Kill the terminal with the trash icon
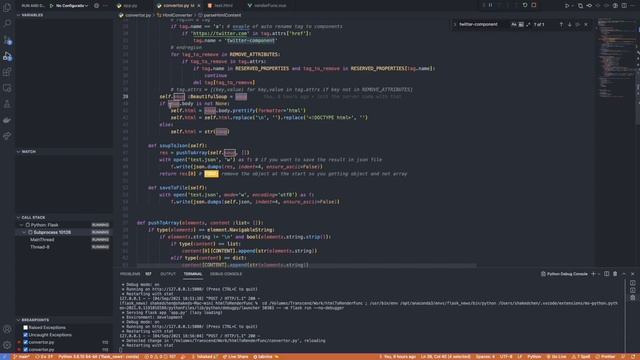 click(615, 274)
